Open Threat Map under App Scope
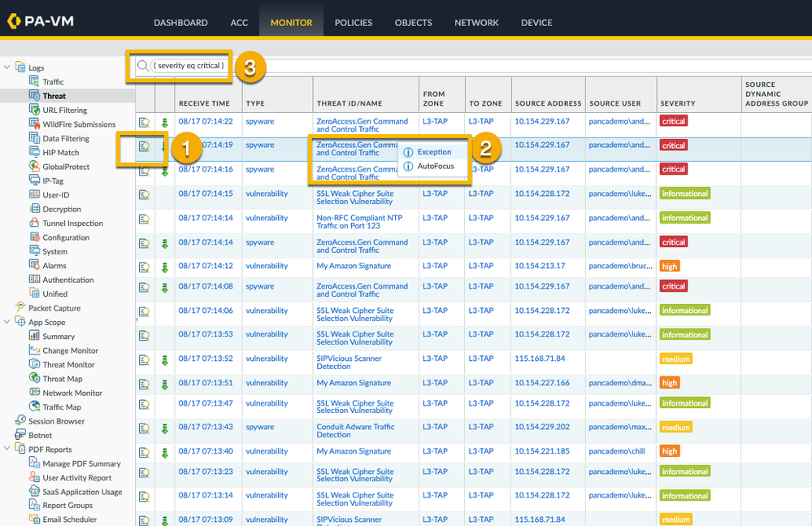The height and width of the screenshot is (526, 812). coord(63,379)
